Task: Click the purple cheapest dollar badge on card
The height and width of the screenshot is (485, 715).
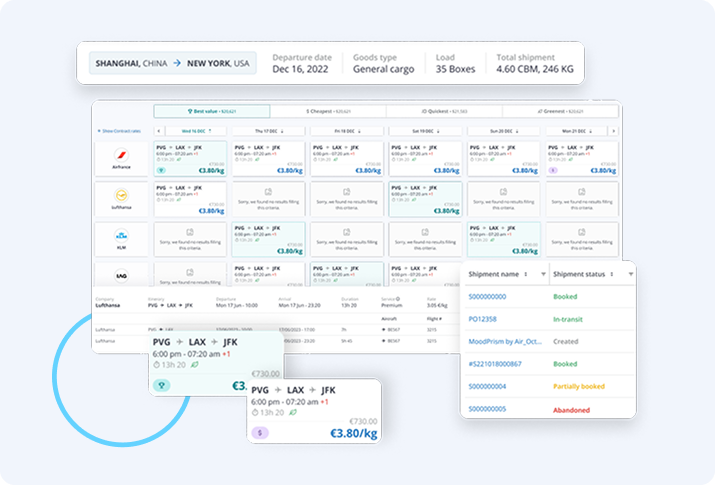Action: coord(260,432)
